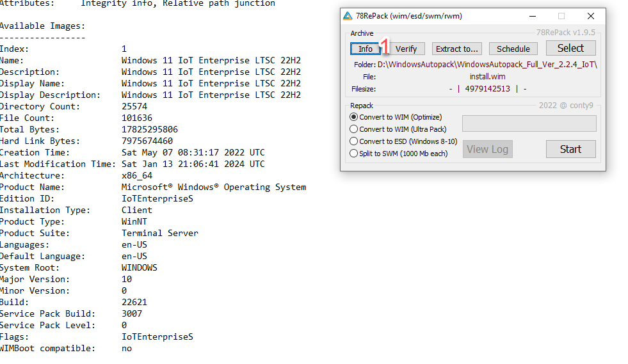Click the Name value Windows 11 IoT Enterprise
This screenshot has width=628, height=364.
(211, 61)
